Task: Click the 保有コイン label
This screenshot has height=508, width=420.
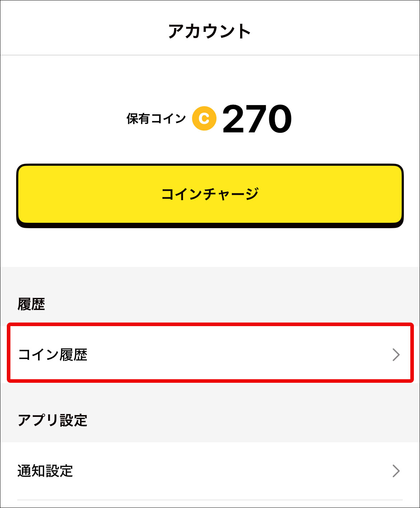Action: (x=156, y=119)
